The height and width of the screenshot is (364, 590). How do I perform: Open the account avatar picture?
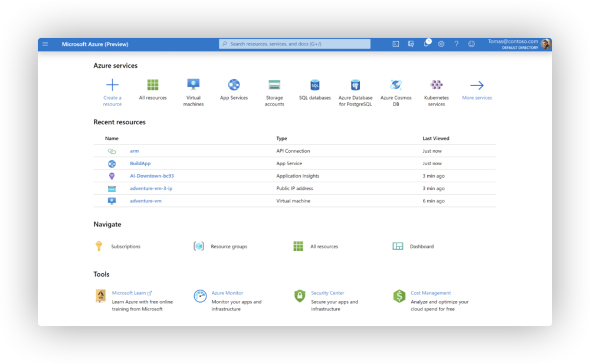546,44
